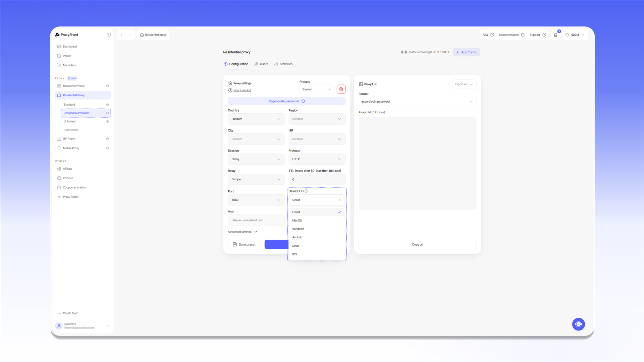The image size is (644, 362).
Task: Open wallet balance $20.3
Action: (x=575, y=35)
